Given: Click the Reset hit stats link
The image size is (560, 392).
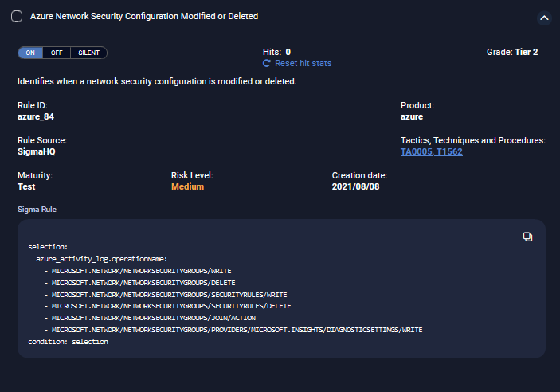Looking at the screenshot, I should click(303, 63).
